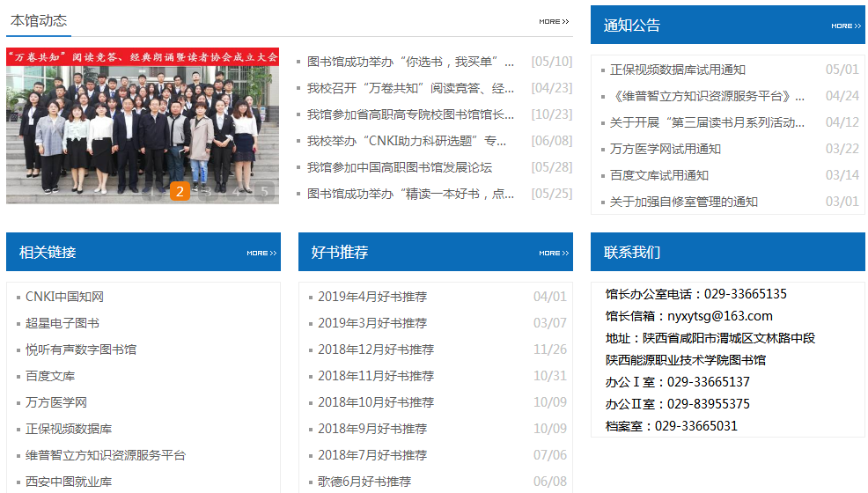Open MORE link in 本馆动态 section
This screenshot has width=868, height=493.
point(554,22)
